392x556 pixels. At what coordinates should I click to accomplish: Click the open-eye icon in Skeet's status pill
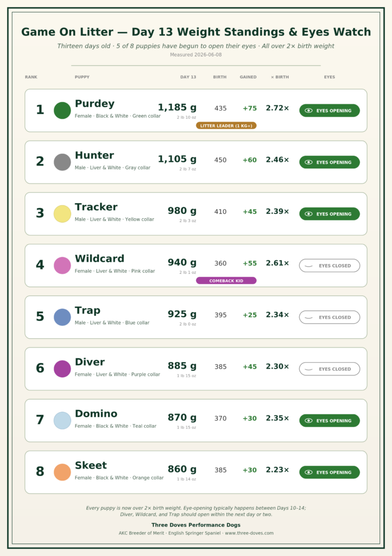(309, 472)
